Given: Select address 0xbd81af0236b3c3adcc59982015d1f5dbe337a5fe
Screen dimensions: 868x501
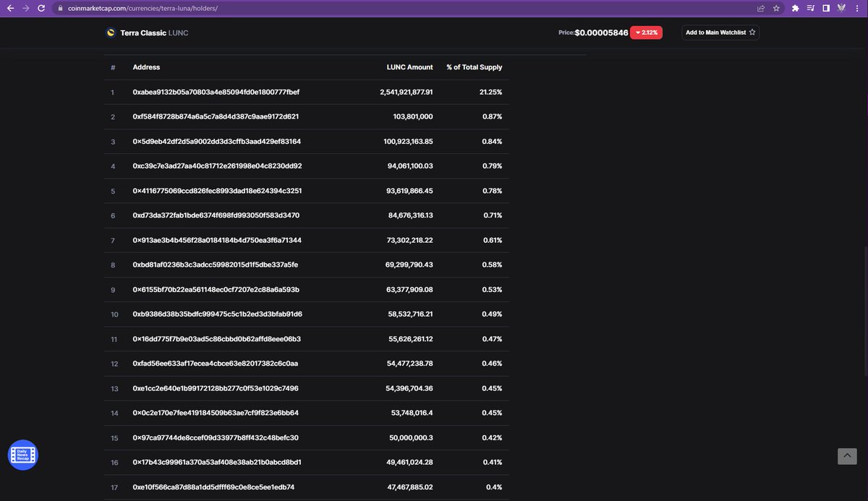Looking at the screenshot, I should coord(215,265).
